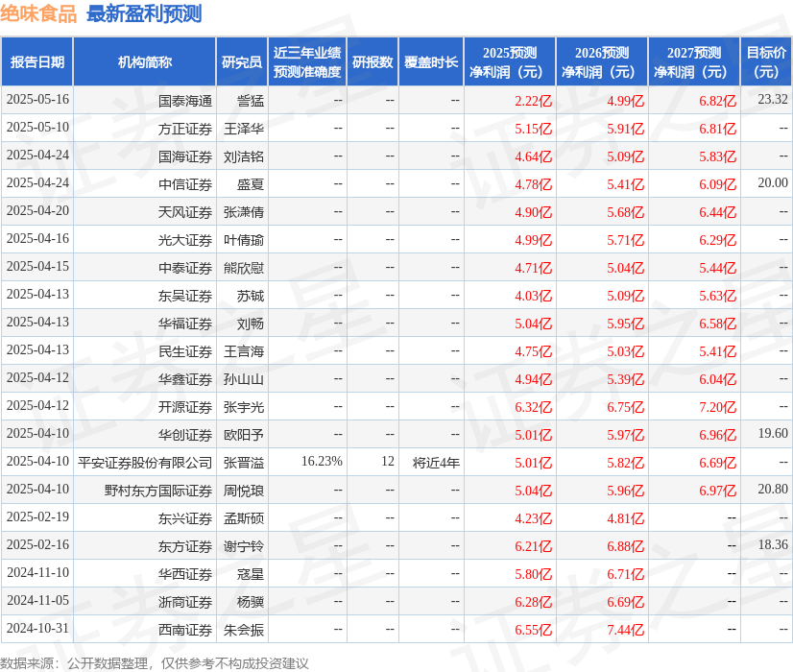Click the 目标价 column header
The height and width of the screenshot is (672, 793).
[x=766, y=61]
